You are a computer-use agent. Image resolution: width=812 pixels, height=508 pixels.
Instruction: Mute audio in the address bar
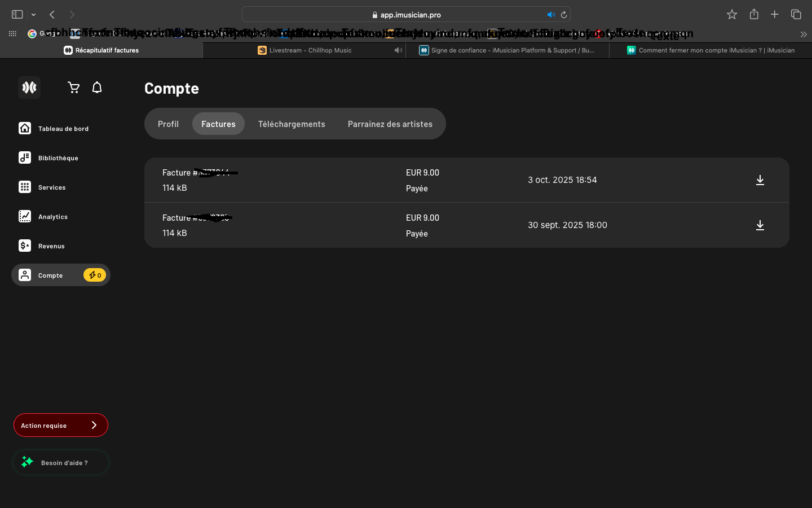coord(550,15)
